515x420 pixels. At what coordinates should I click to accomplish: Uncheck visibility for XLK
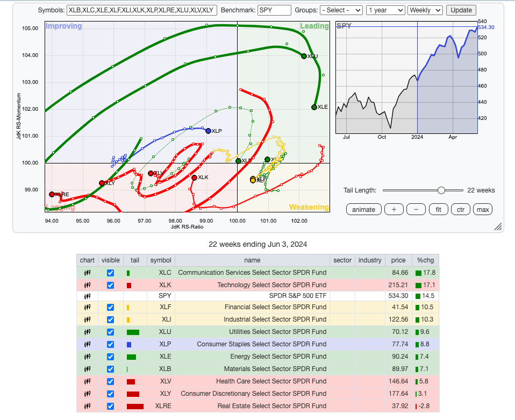[x=110, y=285]
